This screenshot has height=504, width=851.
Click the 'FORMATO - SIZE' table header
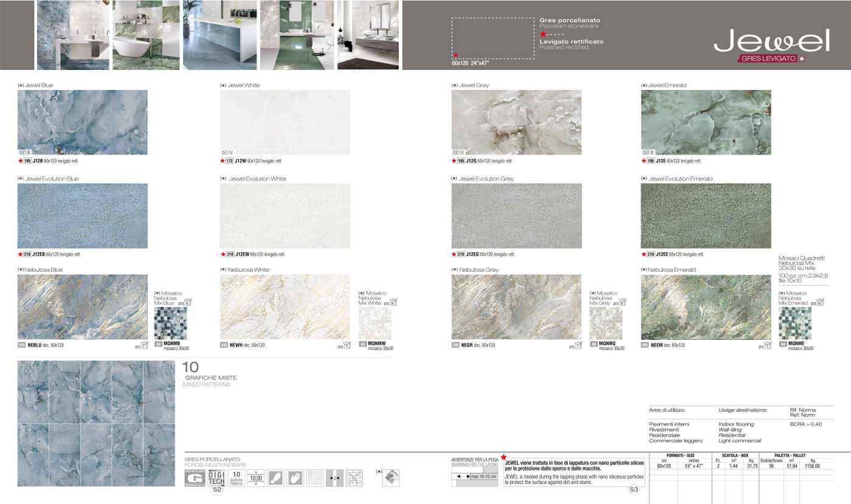pyautogui.click(x=680, y=455)
